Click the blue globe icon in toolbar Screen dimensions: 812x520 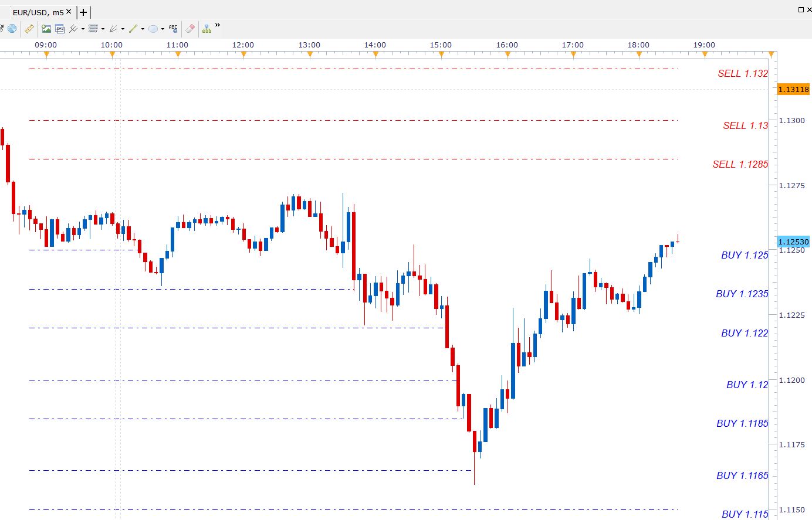pyautogui.click(x=12, y=28)
